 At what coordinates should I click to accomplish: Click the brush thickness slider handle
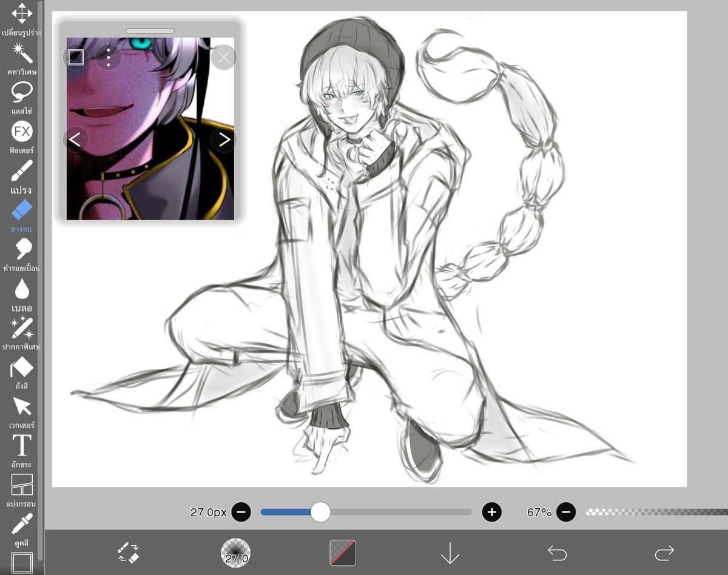point(320,512)
